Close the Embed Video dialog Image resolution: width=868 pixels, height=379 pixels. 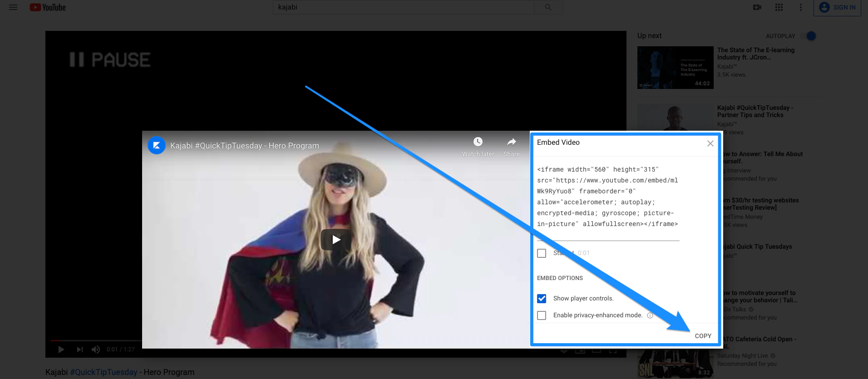coord(710,143)
